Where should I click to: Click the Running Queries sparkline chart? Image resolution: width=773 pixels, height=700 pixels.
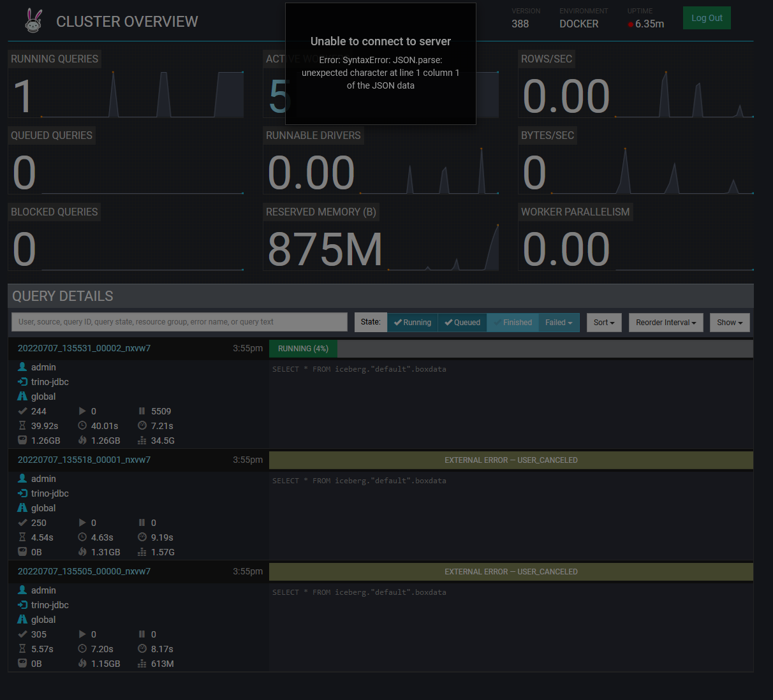coord(142,94)
